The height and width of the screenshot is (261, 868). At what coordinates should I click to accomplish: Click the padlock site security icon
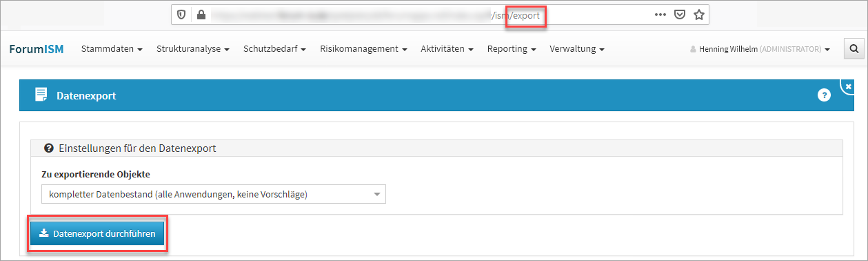[x=201, y=14]
